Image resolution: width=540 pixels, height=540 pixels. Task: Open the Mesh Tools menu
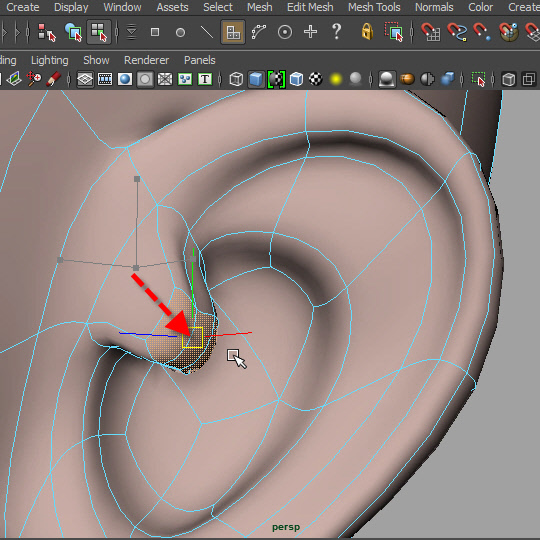point(374,7)
